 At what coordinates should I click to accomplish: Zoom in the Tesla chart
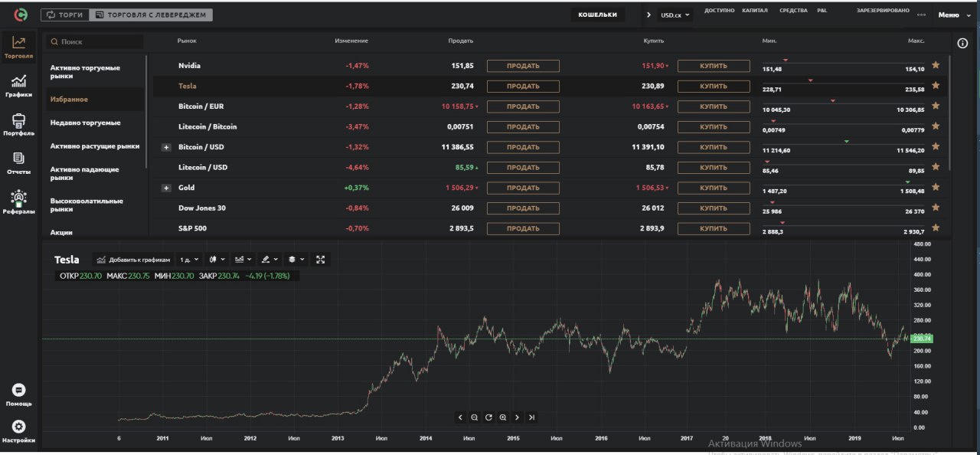point(503,417)
